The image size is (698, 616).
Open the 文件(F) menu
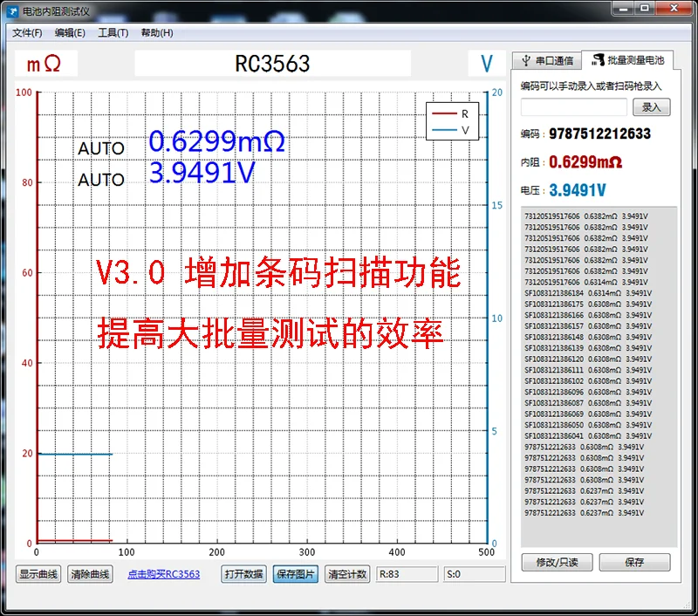point(27,33)
